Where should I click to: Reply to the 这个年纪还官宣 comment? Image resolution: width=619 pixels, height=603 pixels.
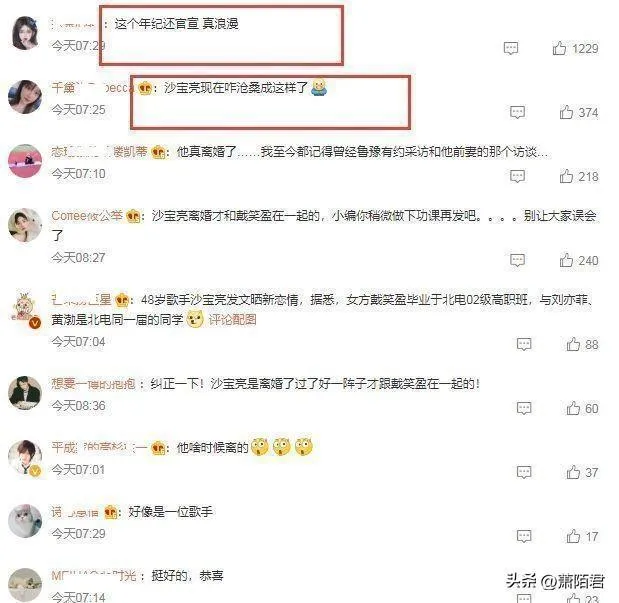[x=511, y=48]
